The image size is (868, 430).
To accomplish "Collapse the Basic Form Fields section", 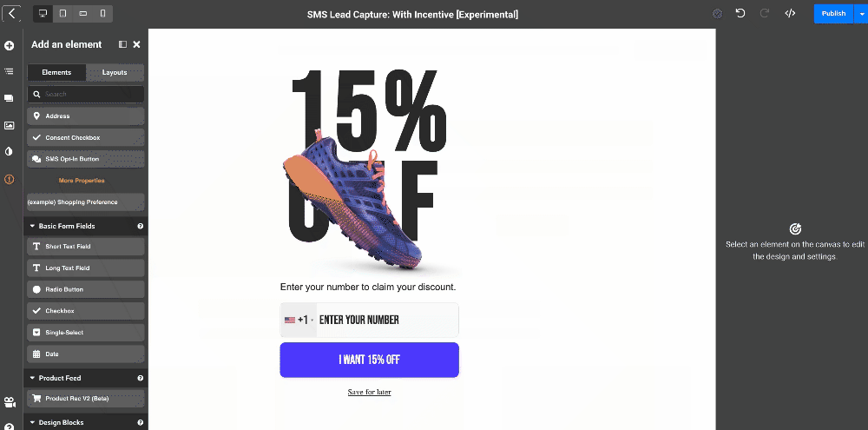I will (x=32, y=226).
